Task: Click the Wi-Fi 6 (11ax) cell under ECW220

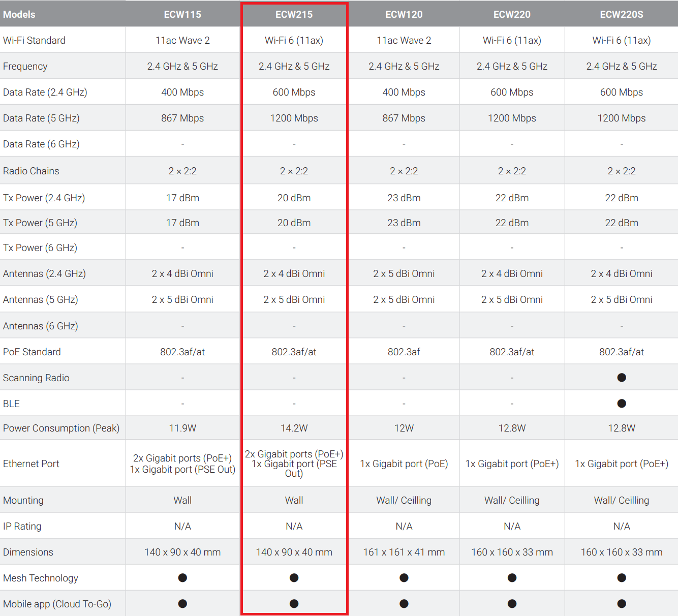Action: click(512, 40)
